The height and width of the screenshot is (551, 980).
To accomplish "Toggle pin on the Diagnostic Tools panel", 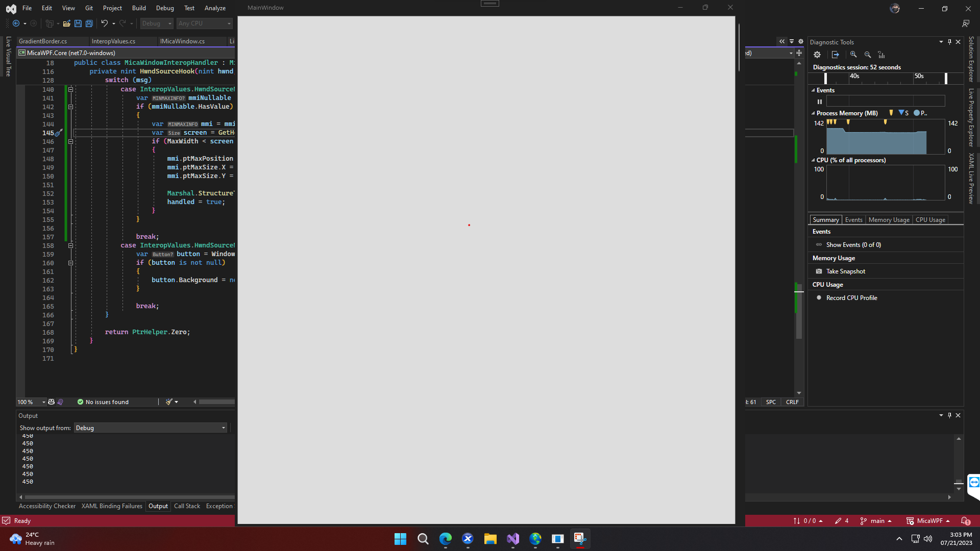I will (x=949, y=42).
